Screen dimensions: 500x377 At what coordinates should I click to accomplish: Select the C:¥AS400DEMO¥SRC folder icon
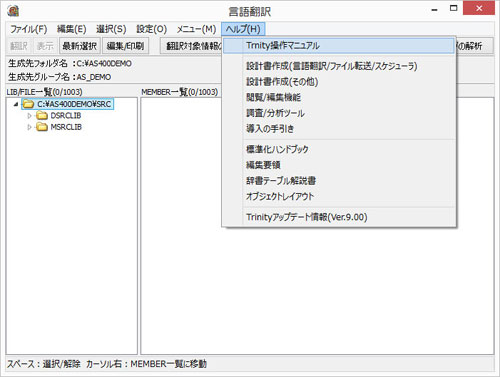point(29,104)
